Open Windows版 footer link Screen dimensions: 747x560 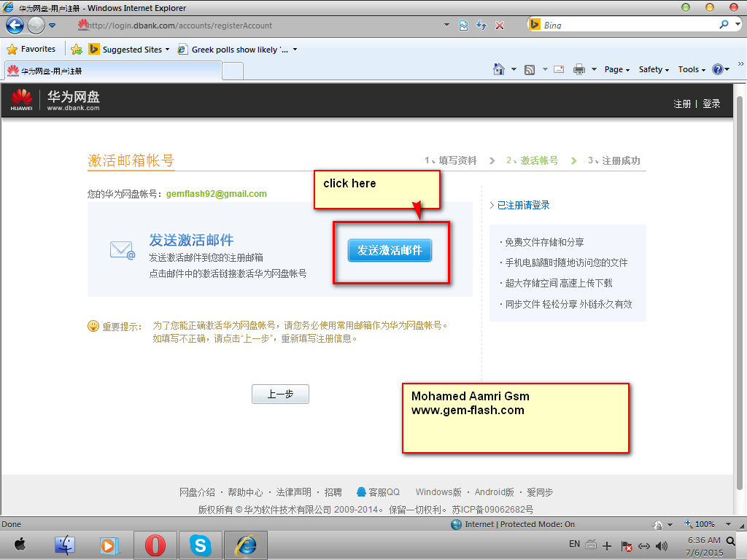click(438, 492)
